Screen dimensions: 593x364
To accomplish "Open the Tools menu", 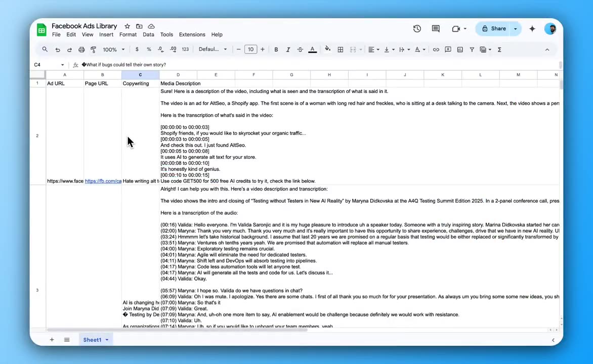I will (166, 34).
